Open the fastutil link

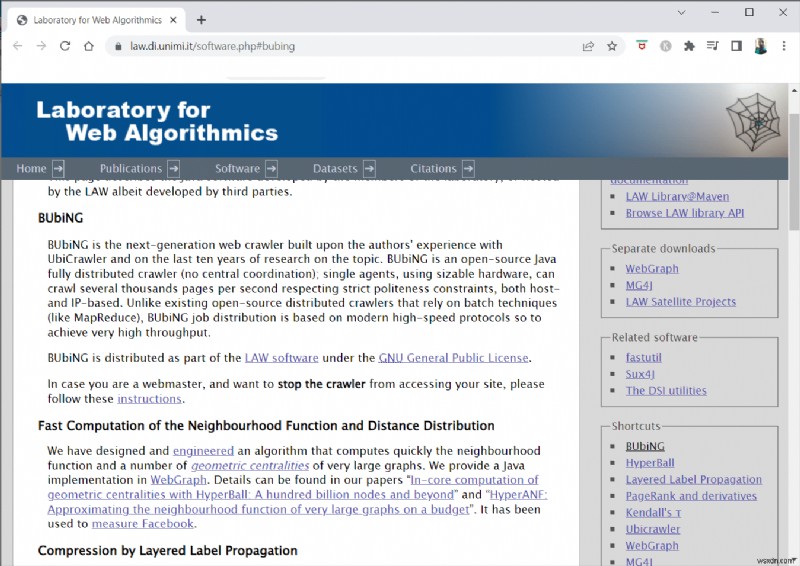click(x=643, y=357)
